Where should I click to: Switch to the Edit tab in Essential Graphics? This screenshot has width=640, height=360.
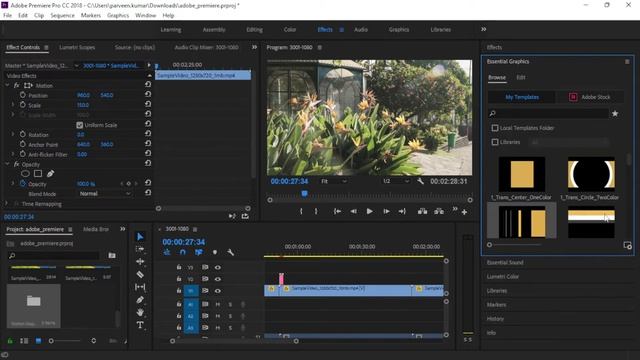521,77
